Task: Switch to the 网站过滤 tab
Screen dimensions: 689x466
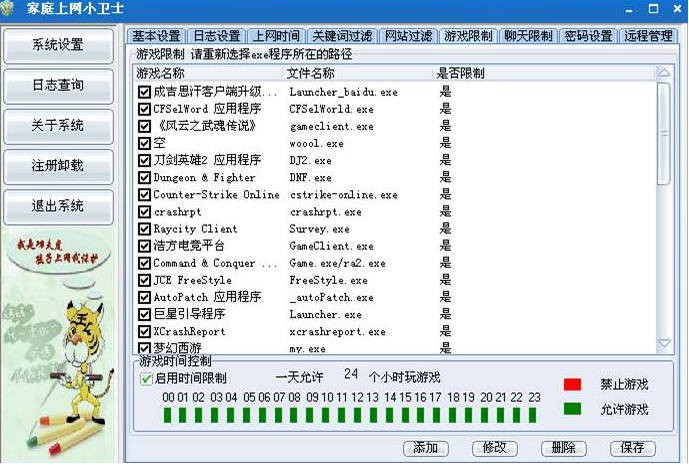Action: (409, 36)
